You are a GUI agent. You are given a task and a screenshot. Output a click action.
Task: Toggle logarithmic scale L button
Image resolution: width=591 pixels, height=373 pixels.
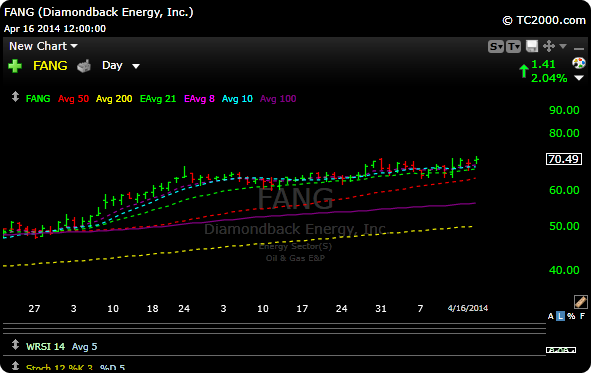tap(561, 316)
